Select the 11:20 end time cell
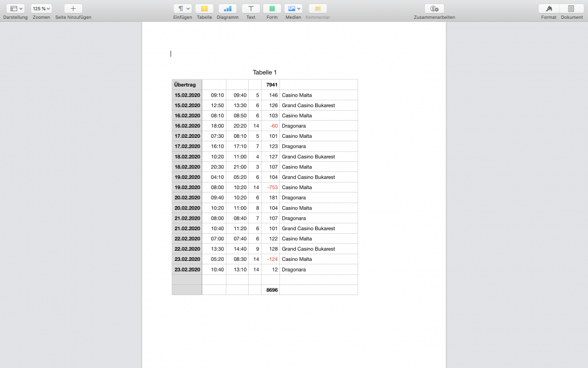588x368 pixels. tap(237, 228)
